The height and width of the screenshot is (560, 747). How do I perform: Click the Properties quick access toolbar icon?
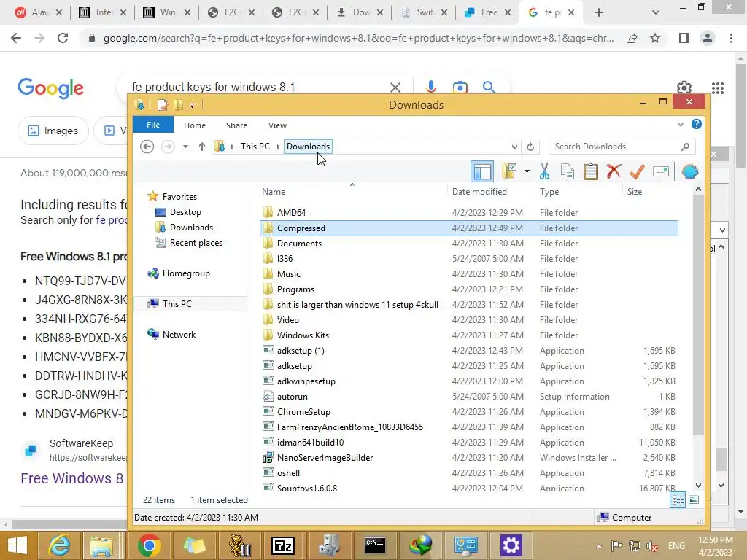tap(163, 105)
